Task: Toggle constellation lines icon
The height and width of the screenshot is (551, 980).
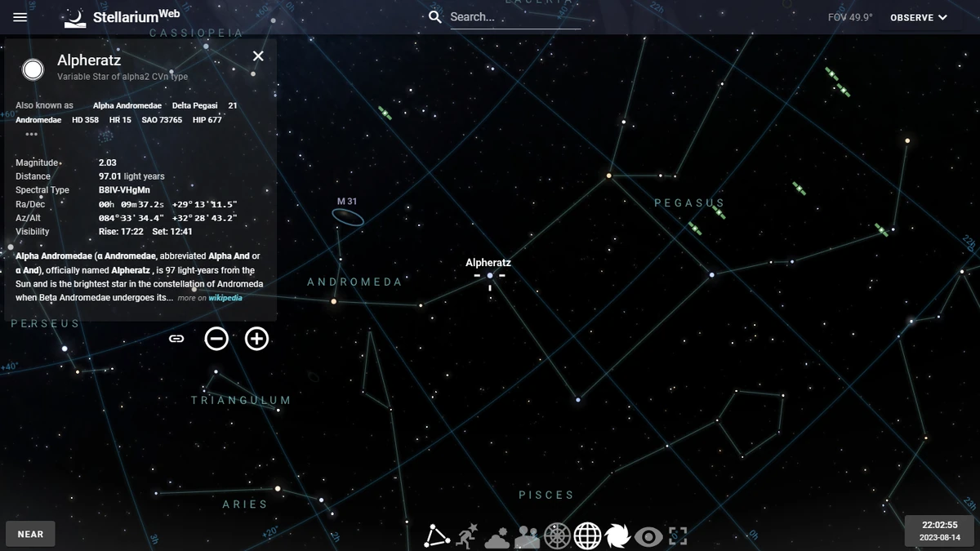Action: (x=437, y=535)
